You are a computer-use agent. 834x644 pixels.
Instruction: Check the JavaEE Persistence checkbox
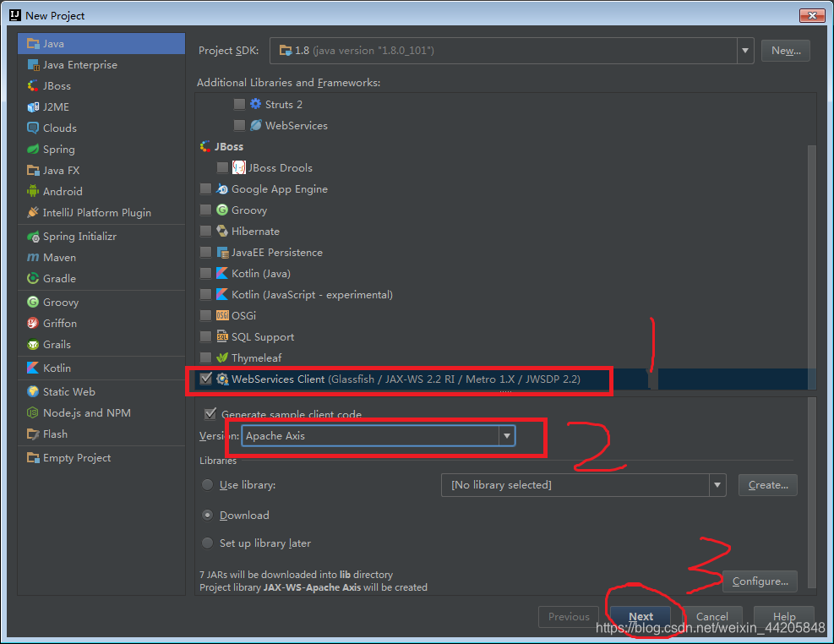pos(205,253)
